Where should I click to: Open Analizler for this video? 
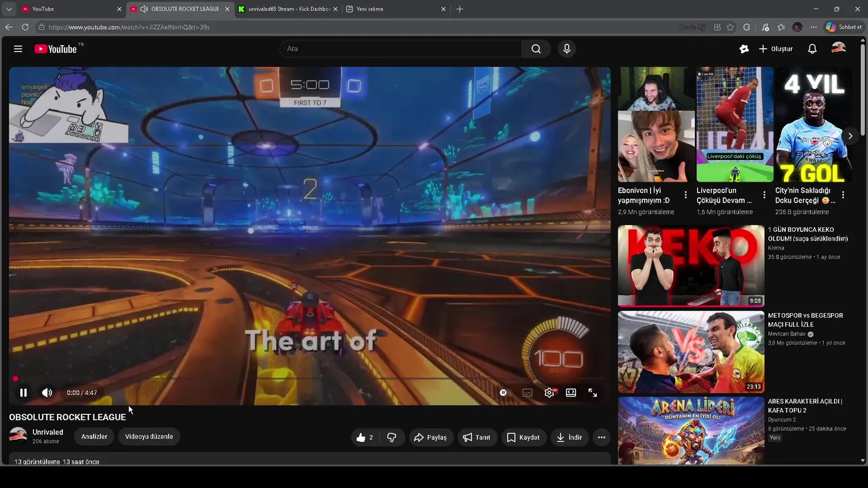[94, 436]
